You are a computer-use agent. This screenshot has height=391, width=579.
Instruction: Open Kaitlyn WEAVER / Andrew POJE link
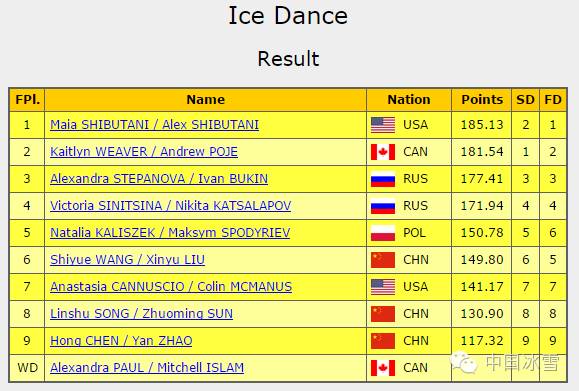tap(144, 152)
